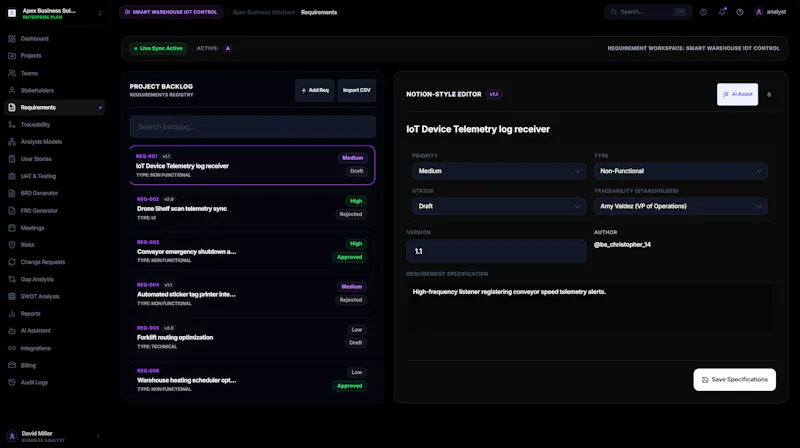This screenshot has width=800, height=448.
Task: Click the Low priority badge on REQ-005
Action: 357,330
